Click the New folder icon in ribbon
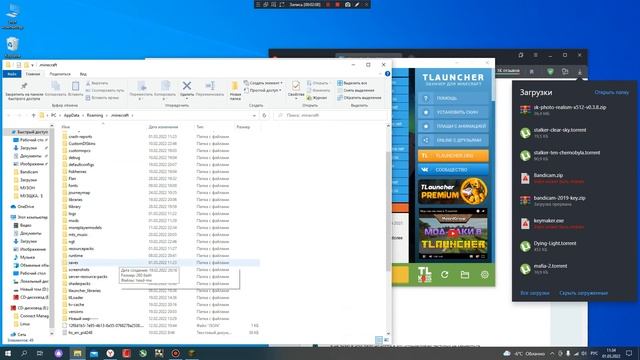Viewport: 640px width, 360px height. tap(235, 86)
